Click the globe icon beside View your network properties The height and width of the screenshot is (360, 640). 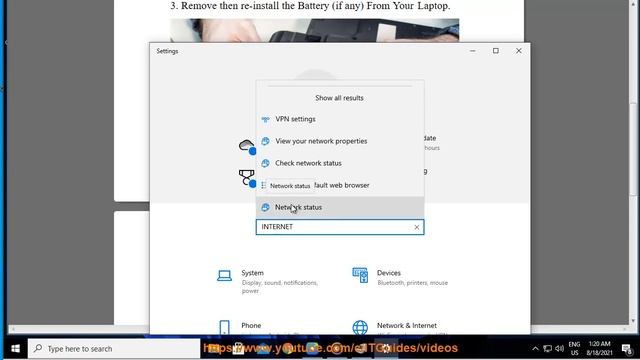click(x=265, y=141)
